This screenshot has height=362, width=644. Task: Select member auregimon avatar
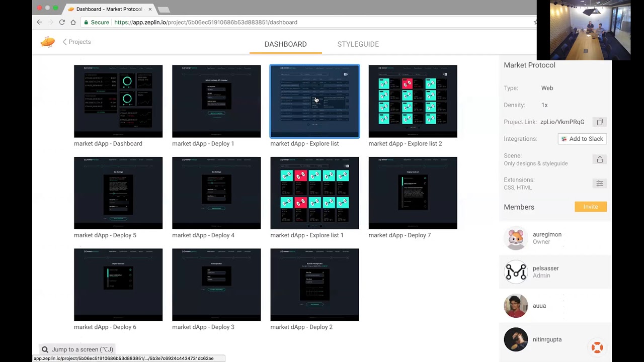(516, 238)
